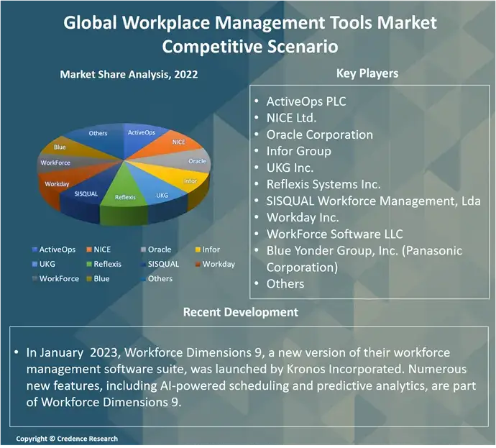The width and height of the screenshot is (496, 448).
Task: Click the Credence Research copyright text
Action: (67, 439)
